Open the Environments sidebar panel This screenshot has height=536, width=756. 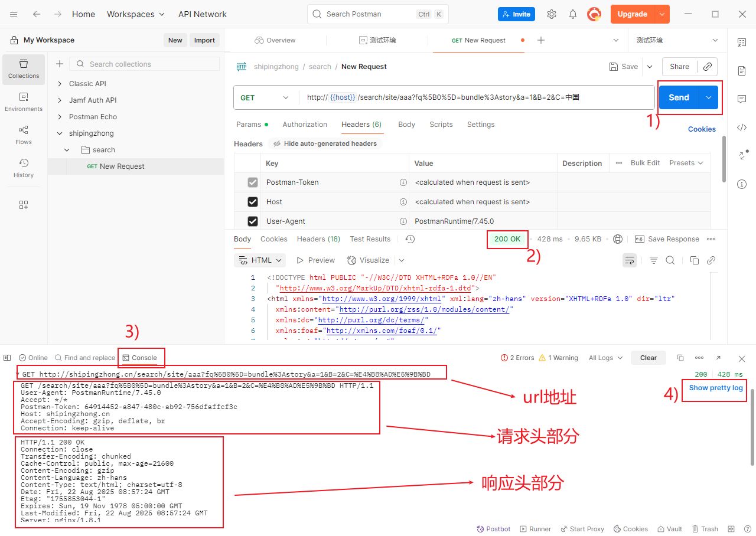tap(24, 102)
